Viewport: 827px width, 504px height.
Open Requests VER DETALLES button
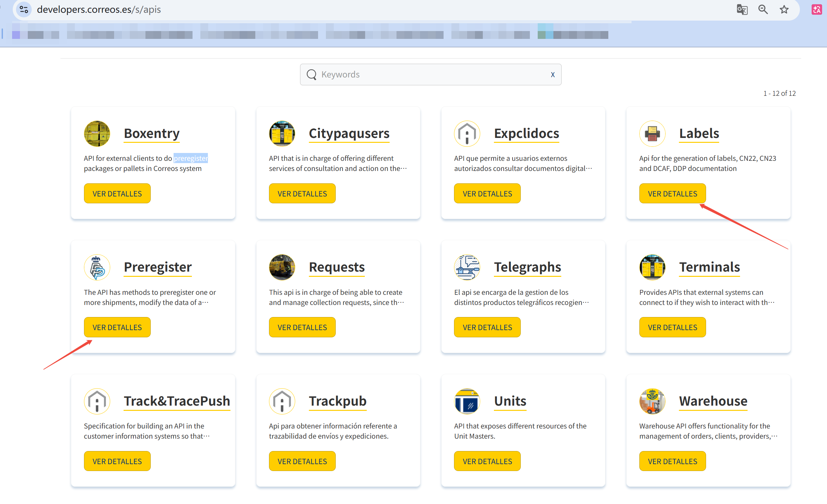click(x=302, y=327)
